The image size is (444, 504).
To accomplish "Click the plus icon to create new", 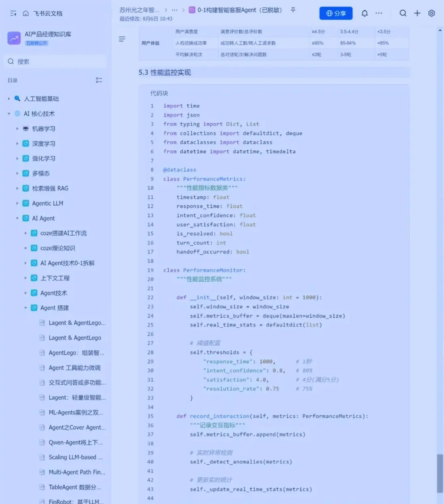I will 417,13.
